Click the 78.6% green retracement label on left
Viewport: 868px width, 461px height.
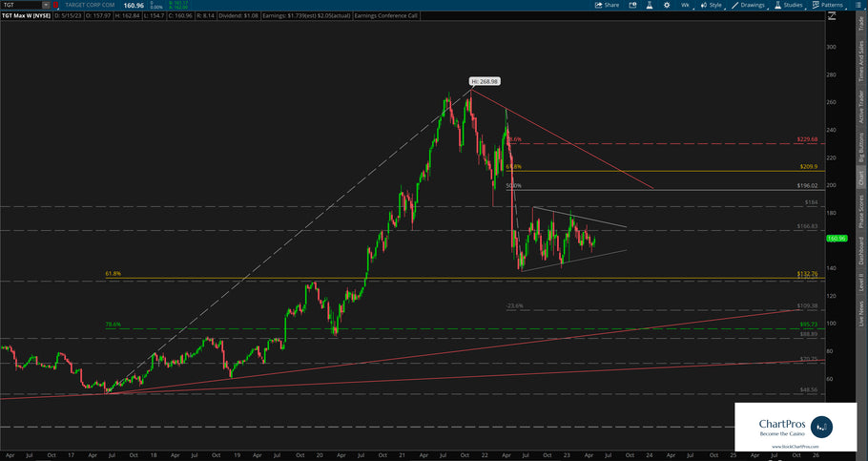(x=113, y=325)
